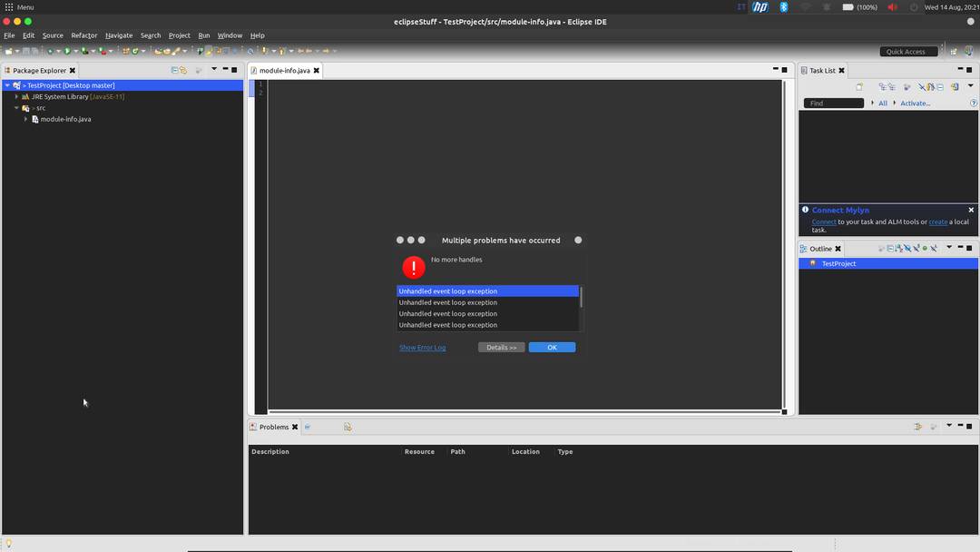Click the Bluetooth icon in system bar
The width and height of the screenshot is (980, 552).
pyautogui.click(x=784, y=7)
